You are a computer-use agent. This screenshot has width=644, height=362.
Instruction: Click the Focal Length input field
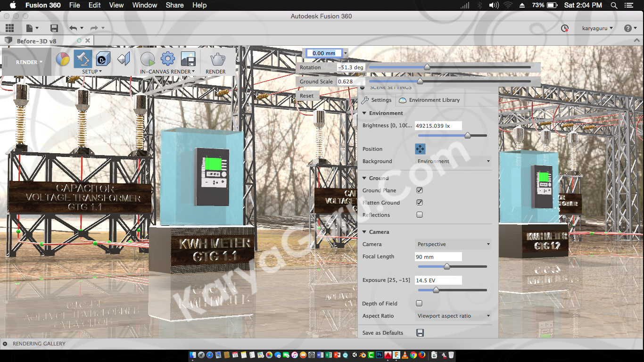(438, 257)
